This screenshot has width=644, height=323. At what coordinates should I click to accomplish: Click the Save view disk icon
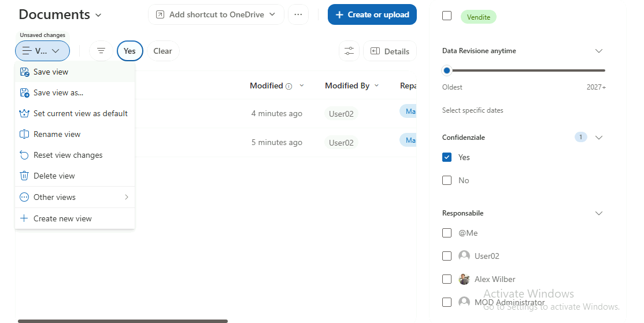coord(24,72)
